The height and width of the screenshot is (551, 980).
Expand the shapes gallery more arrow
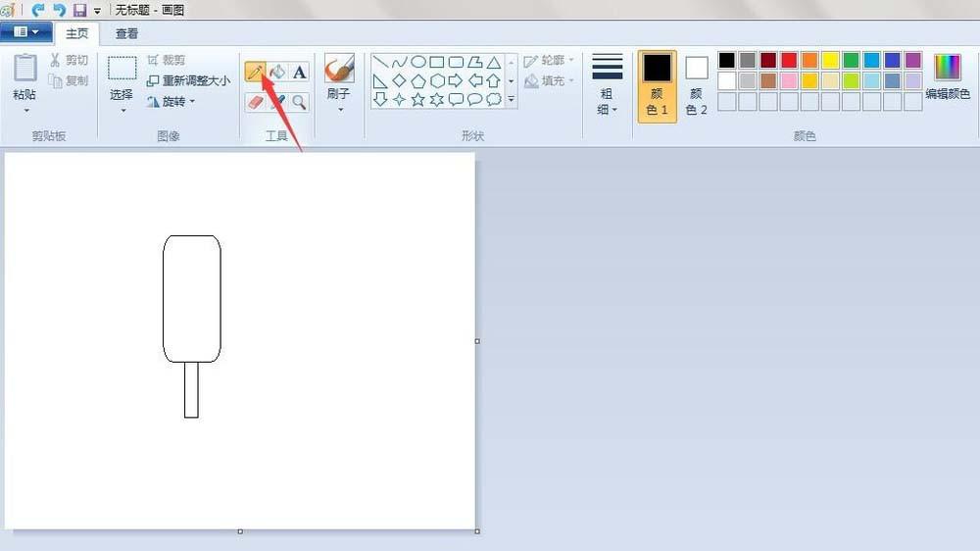tap(511, 99)
